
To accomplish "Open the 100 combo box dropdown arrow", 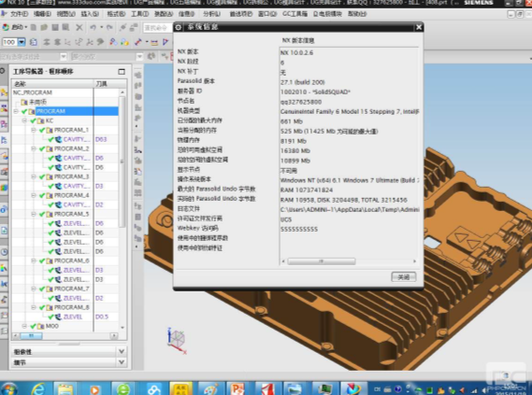I will (x=22, y=42).
